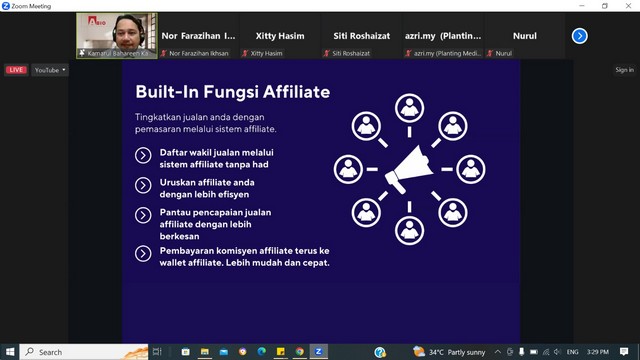Click the muted mic icon beside Nurul

tap(490, 53)
